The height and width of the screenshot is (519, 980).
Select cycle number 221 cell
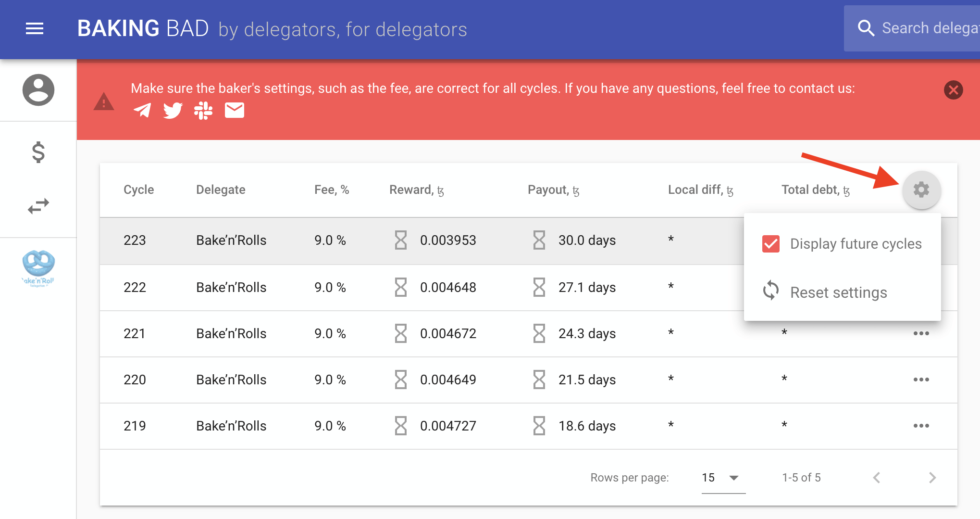click(135, 333)
